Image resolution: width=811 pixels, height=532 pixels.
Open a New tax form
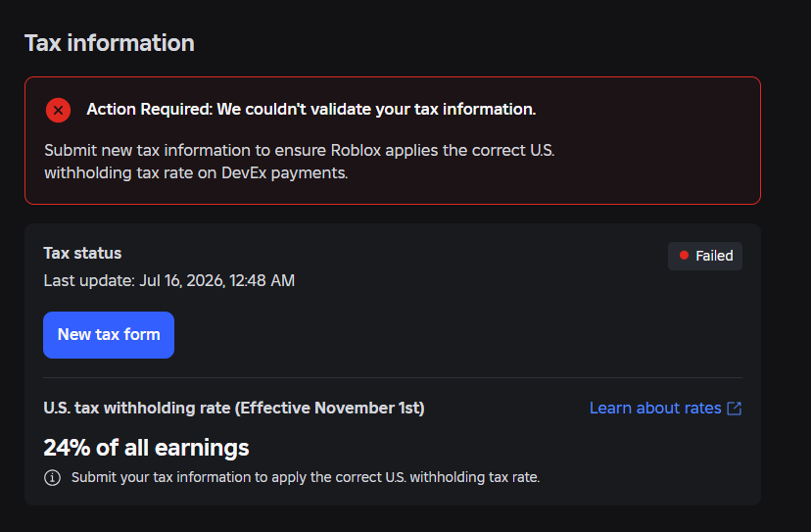pos(109,335)
